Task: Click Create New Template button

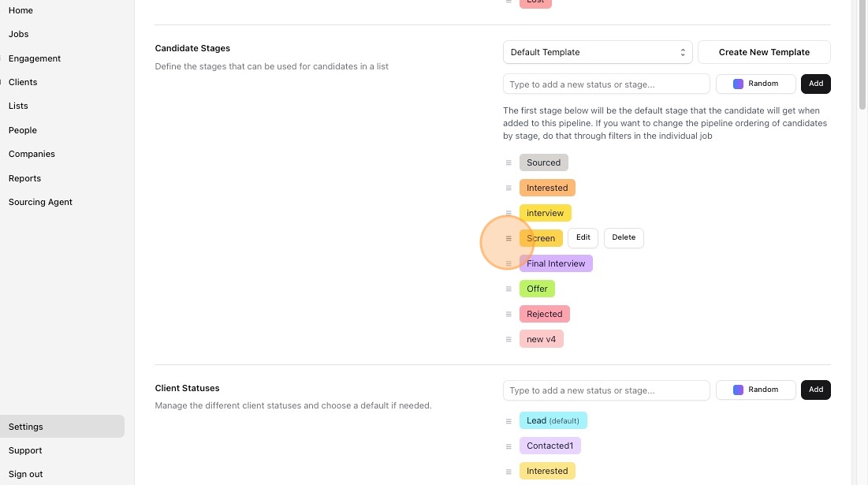Action: click(764, 52)
